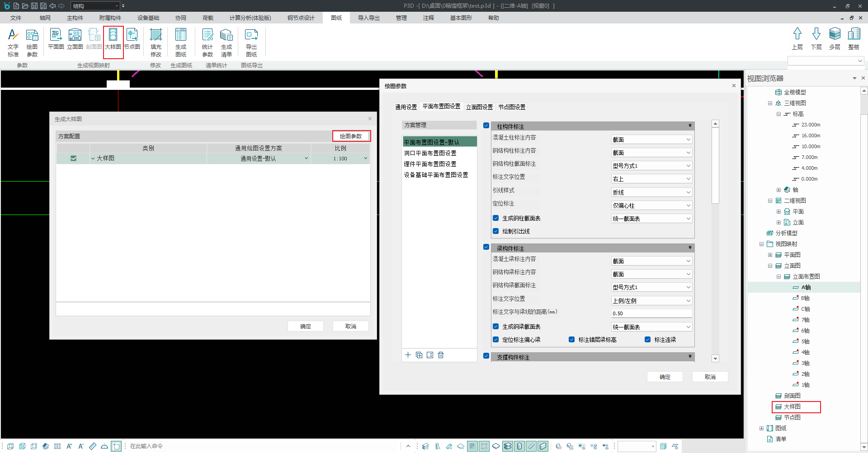The width and height of the screenshot is (868, 453).
Task: Open 引线样式 dropdown showing 折线
Action: (651, 192)
